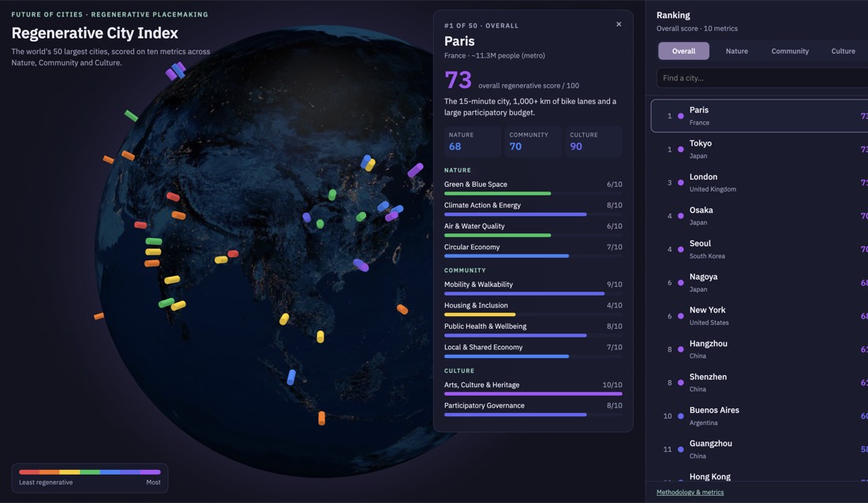Click the Participatory Governance metric label
Image resolution: width=868 pixels, height=503 pixels.
484,405
